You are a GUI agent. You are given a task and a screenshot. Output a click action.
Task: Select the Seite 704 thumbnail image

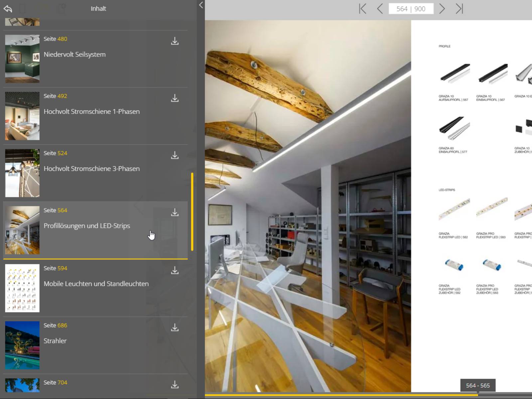pos(22,385)
